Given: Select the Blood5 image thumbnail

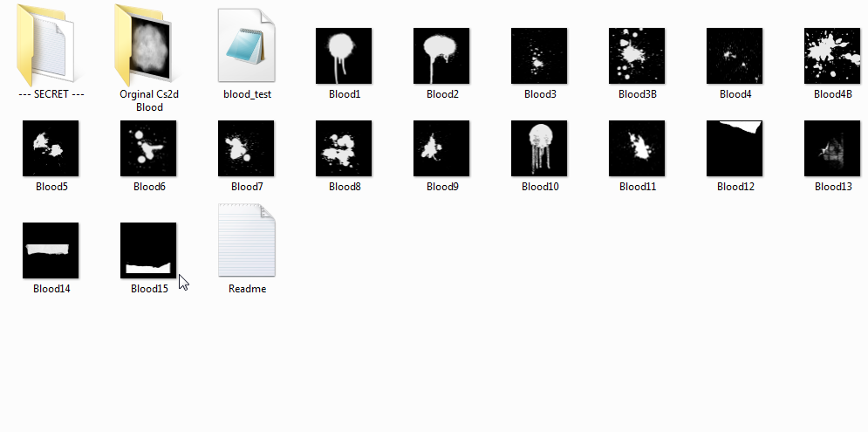Looking at the screenshot, I should tap(51, 148).
